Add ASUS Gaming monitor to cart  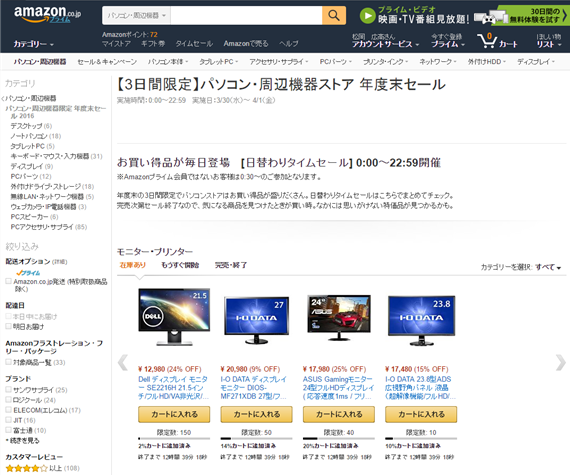pos(339,414)
